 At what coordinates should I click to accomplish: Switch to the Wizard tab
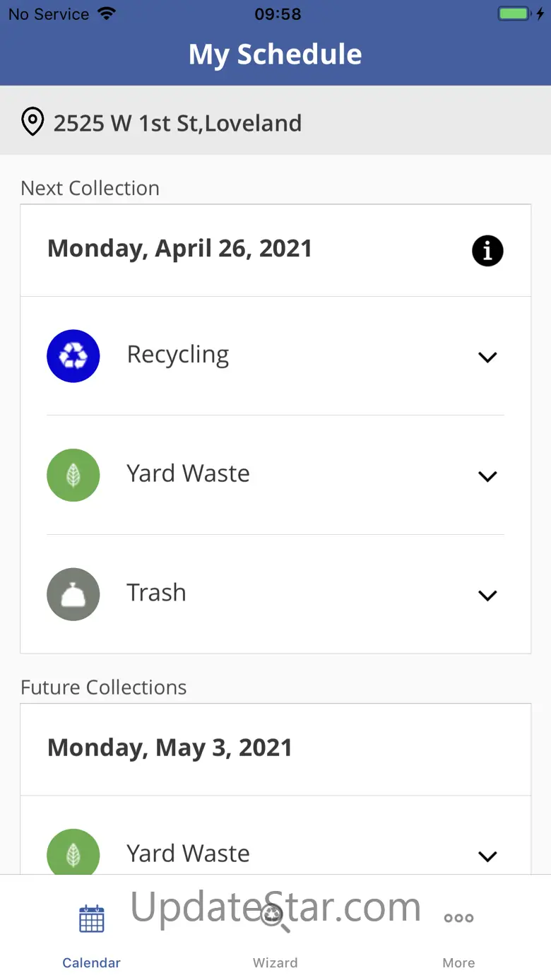(x=275, y=962)
